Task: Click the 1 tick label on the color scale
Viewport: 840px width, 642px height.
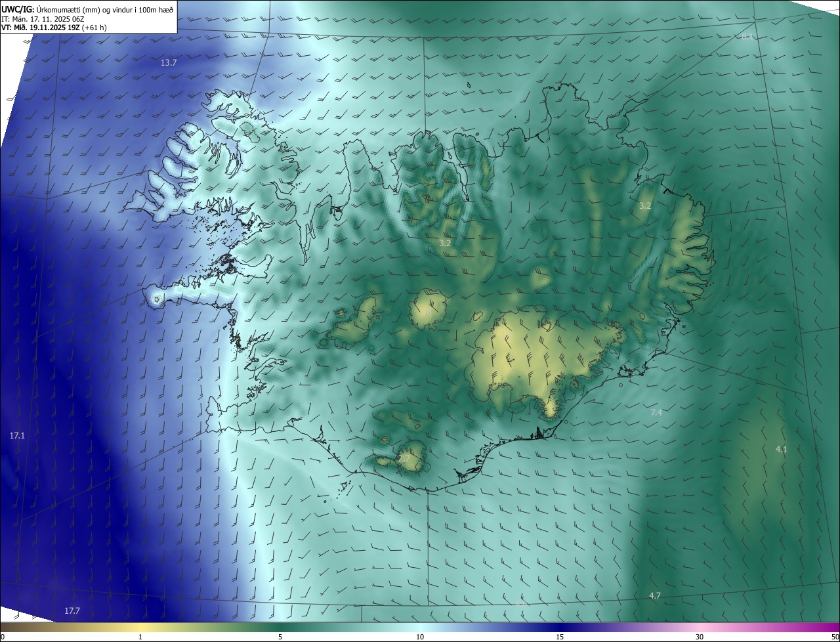Action: point(140,637)
